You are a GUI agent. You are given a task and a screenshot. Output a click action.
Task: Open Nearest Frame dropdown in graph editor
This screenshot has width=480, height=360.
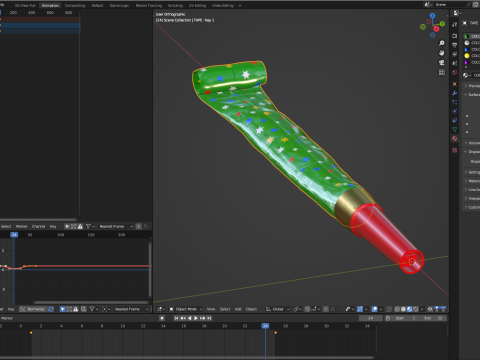click(x=131, y=309)
